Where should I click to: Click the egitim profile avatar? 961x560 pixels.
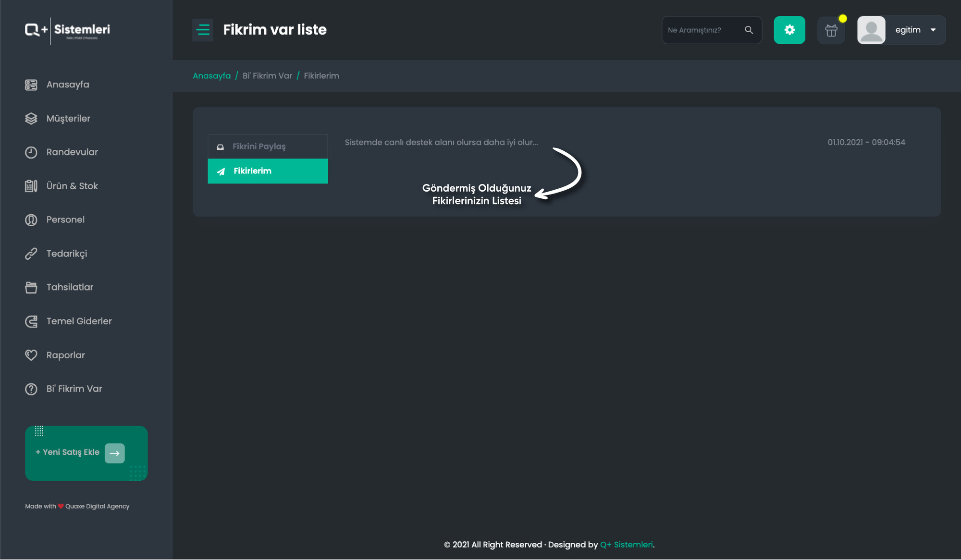coord(871,30)
